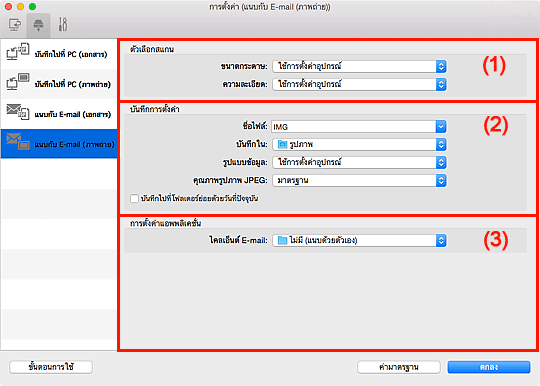Image resolution: width=540 pixels, height=386 pixels.
Task: Open the ขนาดกระดาษ paper size dropdown
Action: pos(359,66)
